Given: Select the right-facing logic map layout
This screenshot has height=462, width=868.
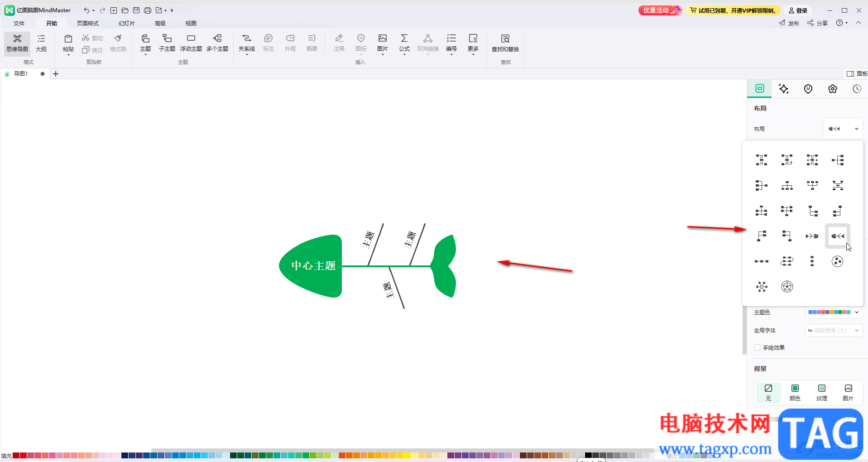Looking at the screenshot, I should click(x=838, y=160).
